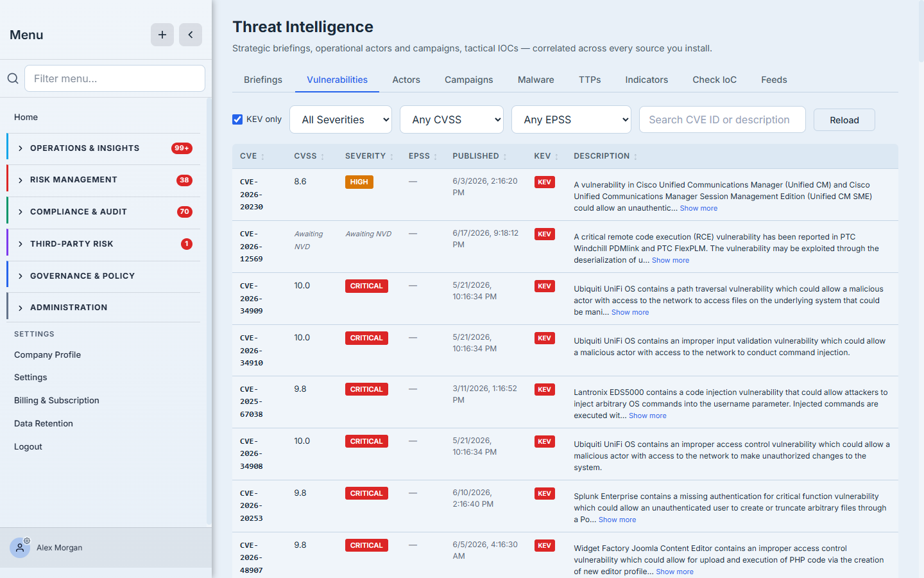Sort by EPSS column sort icon
This screenshot has height=578, width=924.
pos(436,157)
